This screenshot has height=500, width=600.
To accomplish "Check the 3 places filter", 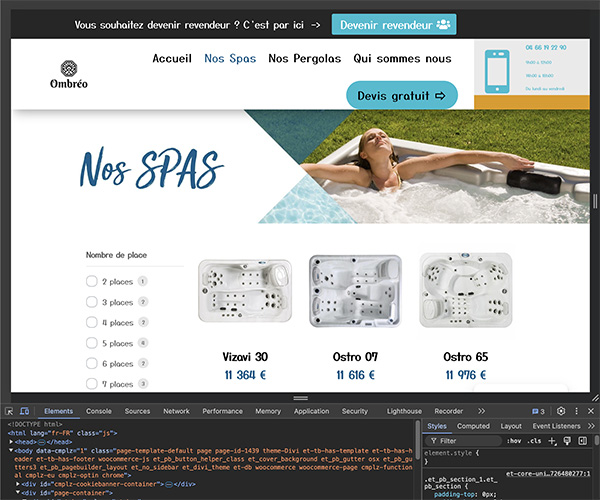I will (x=92, y=302).
